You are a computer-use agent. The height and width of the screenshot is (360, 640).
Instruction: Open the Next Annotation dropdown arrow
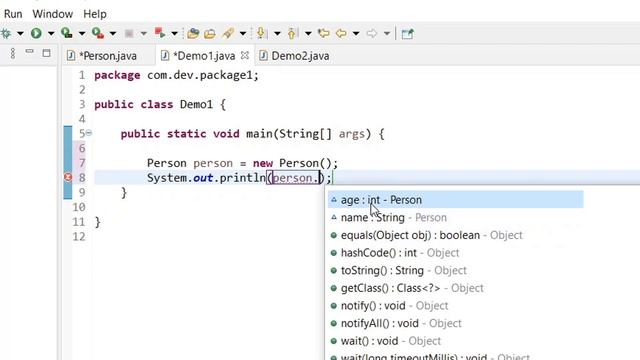click(277, 33)
